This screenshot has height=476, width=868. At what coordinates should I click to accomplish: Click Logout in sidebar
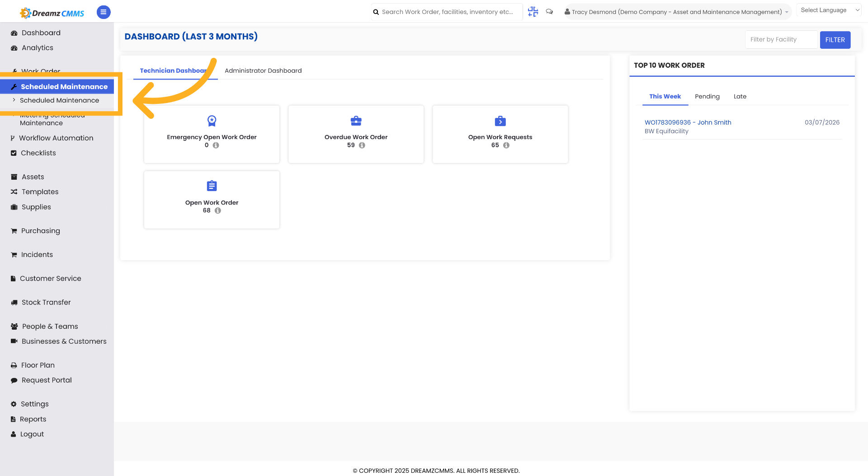point(32,434)
